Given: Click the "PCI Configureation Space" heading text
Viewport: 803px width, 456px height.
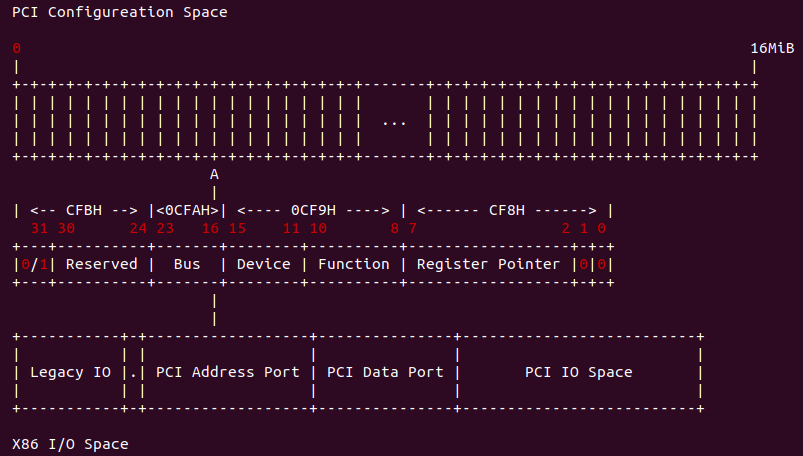Looking at the screenshot, I should [x=119, y=13].
